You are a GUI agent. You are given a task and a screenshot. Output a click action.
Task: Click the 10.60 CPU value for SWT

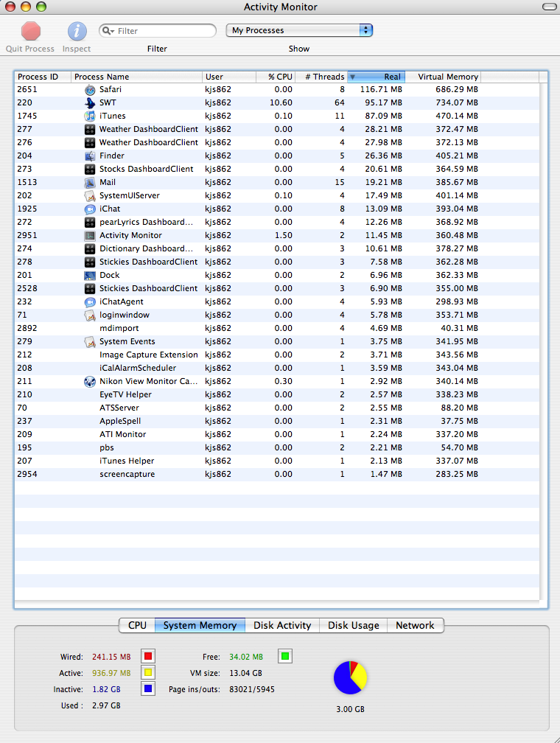(281, 103)
